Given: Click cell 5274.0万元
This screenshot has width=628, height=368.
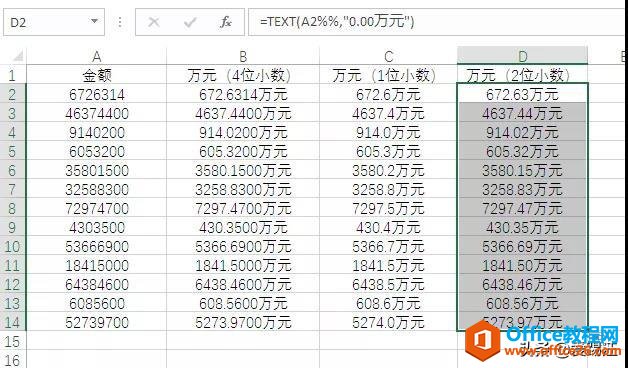Looking at the screenshot, I should (388, 322).
